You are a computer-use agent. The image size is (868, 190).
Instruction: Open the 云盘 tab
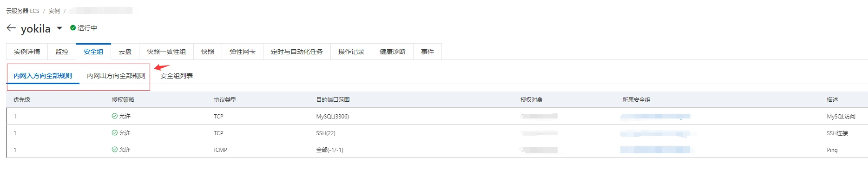(x=125, y=52)
